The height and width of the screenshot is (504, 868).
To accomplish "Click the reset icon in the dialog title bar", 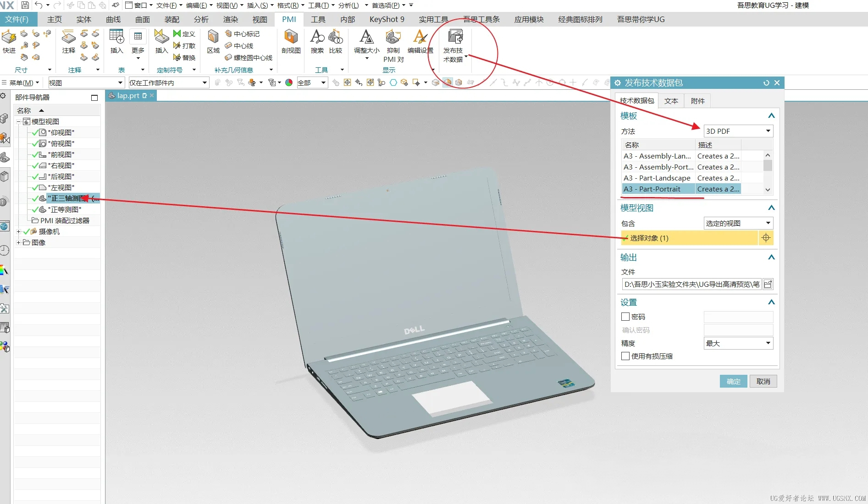I will click(766, 83).
